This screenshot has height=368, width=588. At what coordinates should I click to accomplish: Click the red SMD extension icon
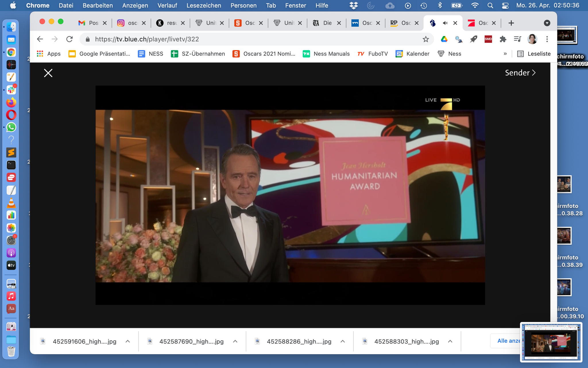pyautogui.click(x=488, y=39)
